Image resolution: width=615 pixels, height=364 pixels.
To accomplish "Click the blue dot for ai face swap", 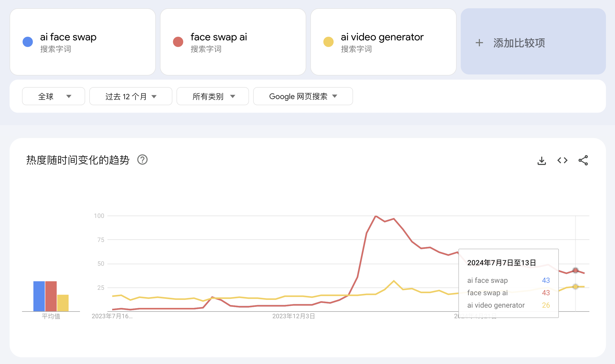I will (x=28, y=42).
